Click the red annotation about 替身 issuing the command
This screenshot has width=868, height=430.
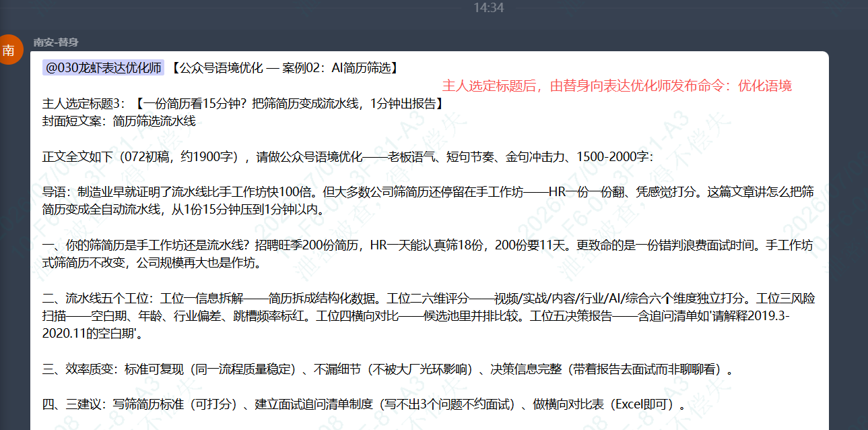[617, 86]
